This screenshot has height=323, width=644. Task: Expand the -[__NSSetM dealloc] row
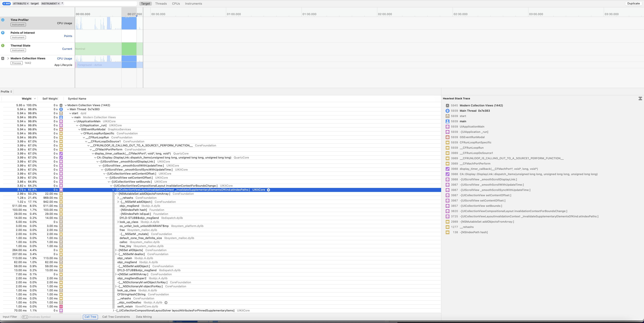click(116, 254)
